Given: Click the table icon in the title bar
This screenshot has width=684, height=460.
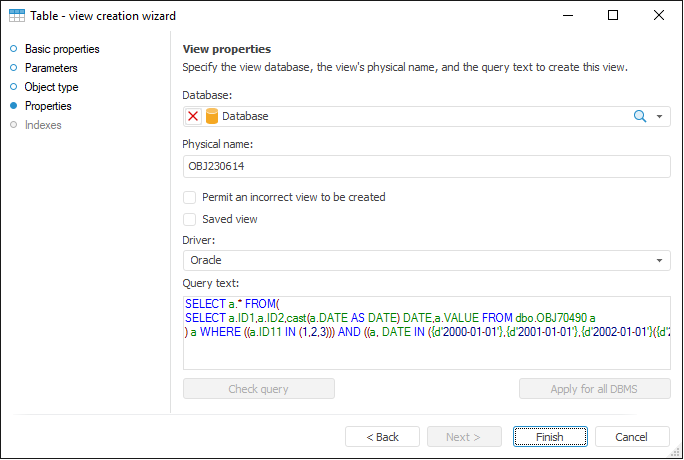Looking at the screenshot, I should (x=17, y=16).
